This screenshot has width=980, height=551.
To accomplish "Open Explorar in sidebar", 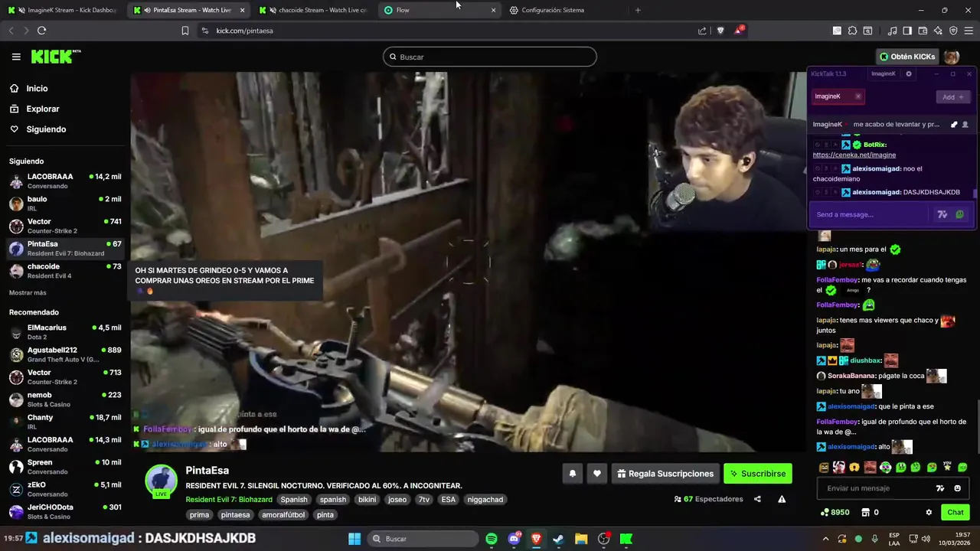I will pos(42,109).
